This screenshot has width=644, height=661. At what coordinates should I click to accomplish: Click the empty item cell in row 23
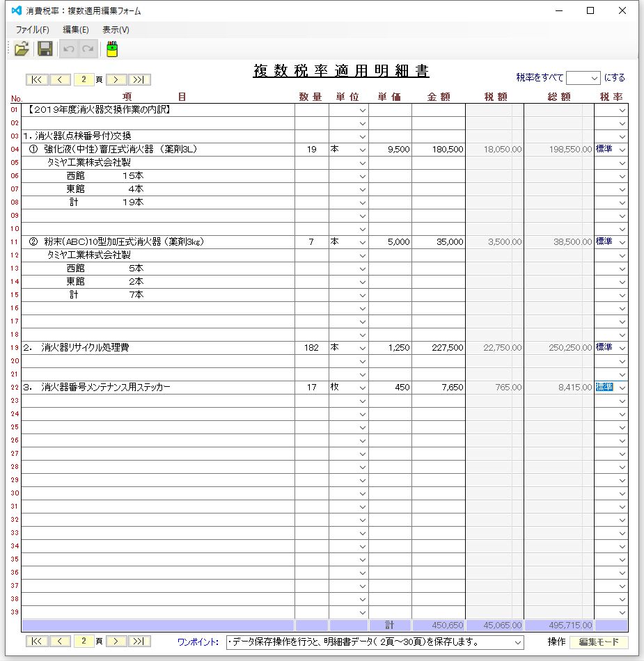coord(158,401)
